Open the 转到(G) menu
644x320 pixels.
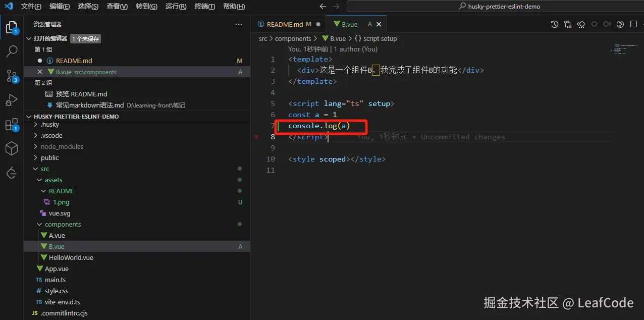pyautogui.click(x=147, y=7)
